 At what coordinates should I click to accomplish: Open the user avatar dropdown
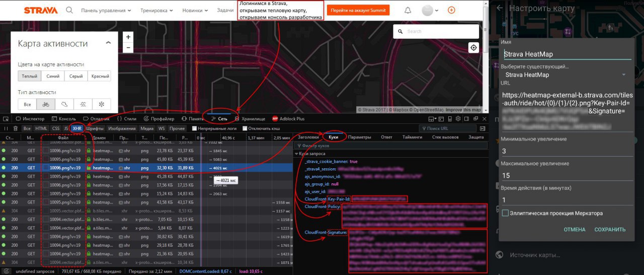pyautogui.click(x=430, y=10)
